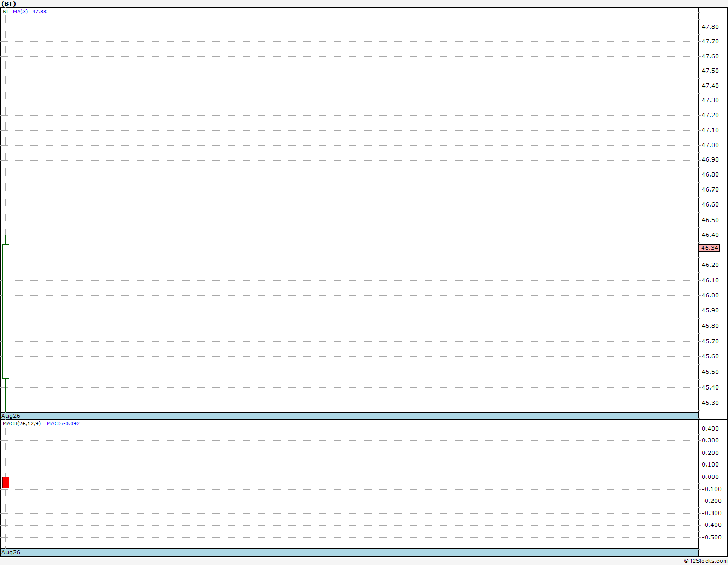Screen dimensions: 728x565
Task: Click the red MACD histogram bar
Action: click(x=5, y=483)
